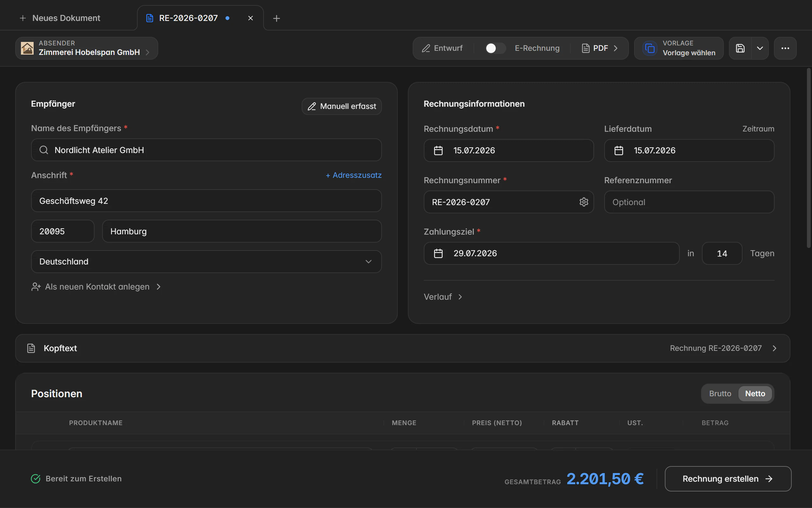Click the 14 days payment term field
The image size is (812, 508).
(x=722, y=253)
